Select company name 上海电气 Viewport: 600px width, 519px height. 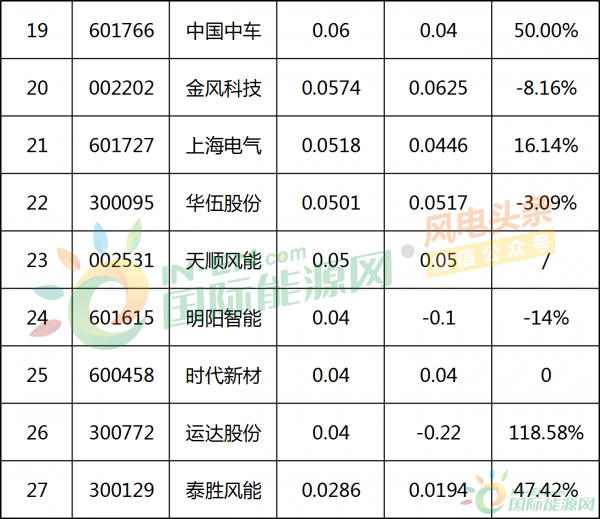(223, 146)
